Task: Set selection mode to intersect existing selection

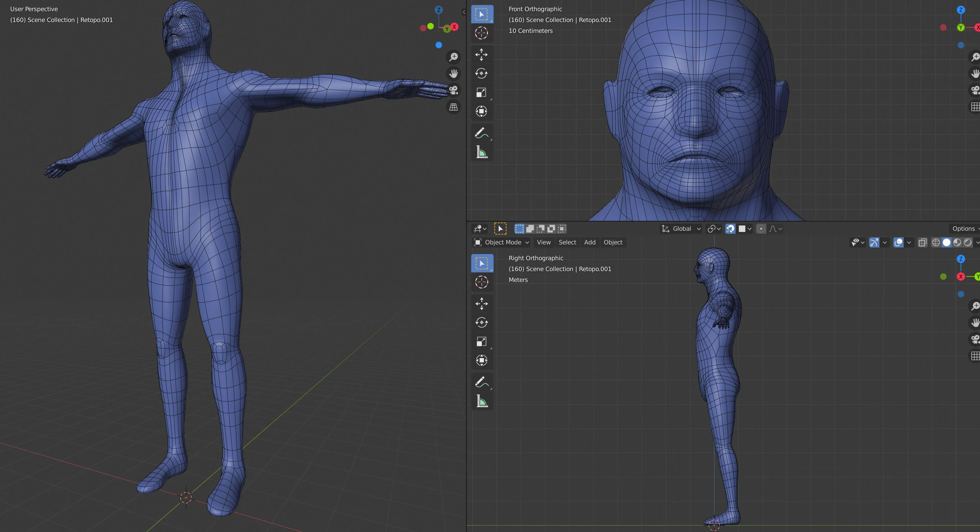Action: [x=562, y=229]
